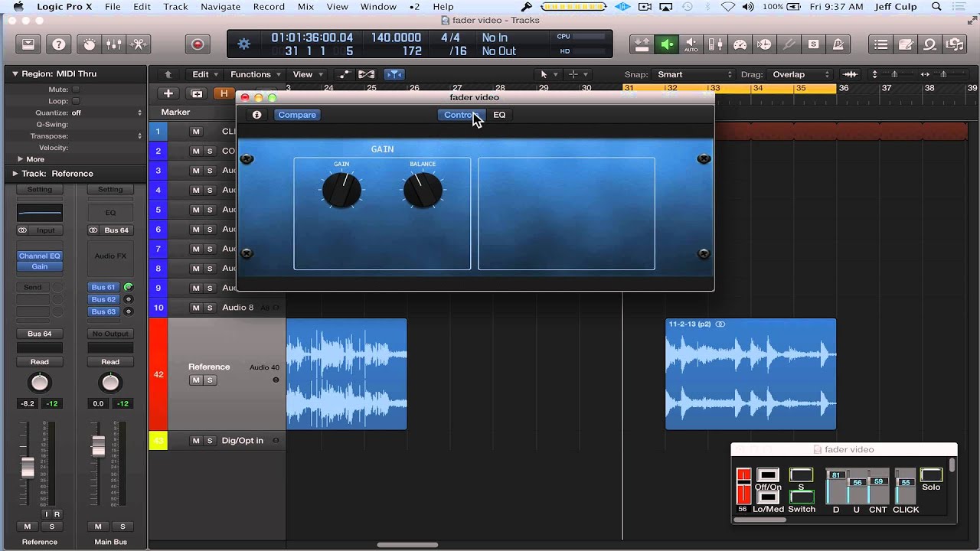Add a new track plus button

point(168,93)
